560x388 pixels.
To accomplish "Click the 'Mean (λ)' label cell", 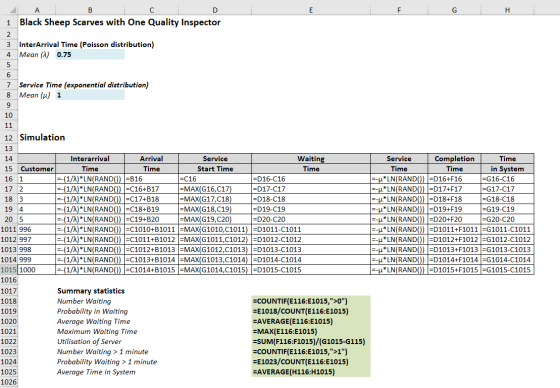I will tap(37, 55).
